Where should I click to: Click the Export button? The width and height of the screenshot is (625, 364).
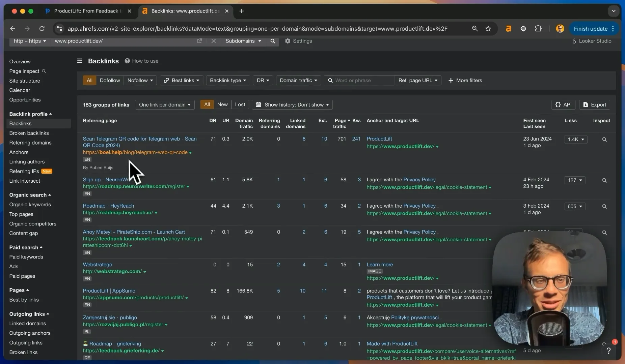(595, 104)
